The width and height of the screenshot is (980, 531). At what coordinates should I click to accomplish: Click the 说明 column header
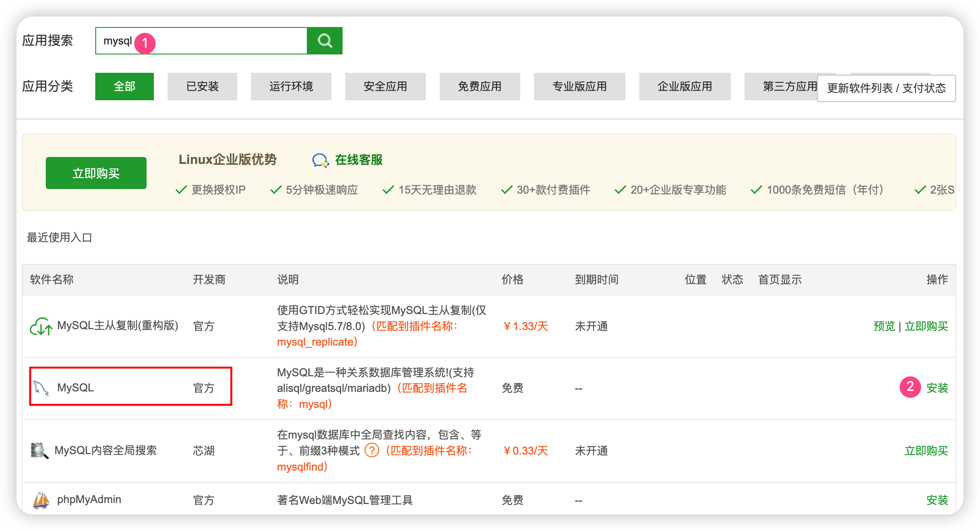[x=288, y=280]
